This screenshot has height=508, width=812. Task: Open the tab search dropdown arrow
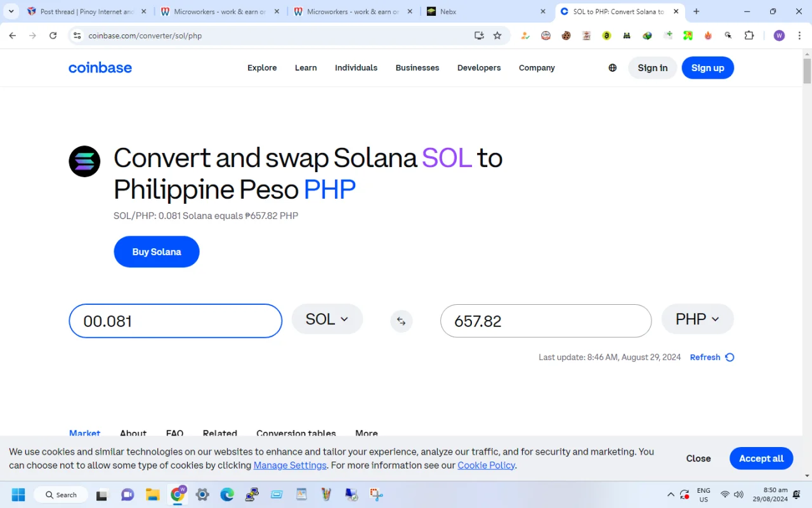[11, 11]
